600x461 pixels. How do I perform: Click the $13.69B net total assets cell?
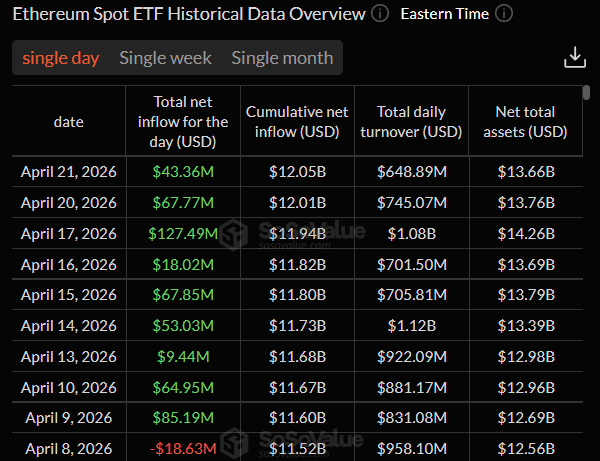tap(526, 264)
